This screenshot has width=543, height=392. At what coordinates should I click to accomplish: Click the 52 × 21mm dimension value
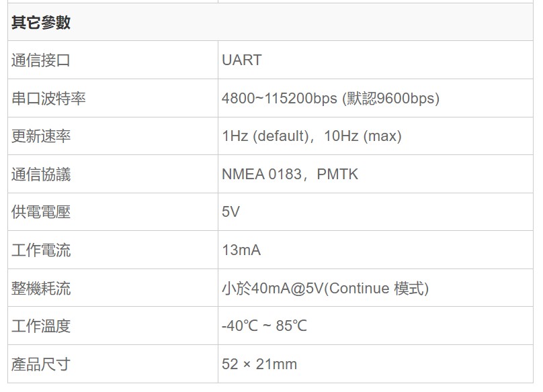pyautogui.click(x=259, y=364)
